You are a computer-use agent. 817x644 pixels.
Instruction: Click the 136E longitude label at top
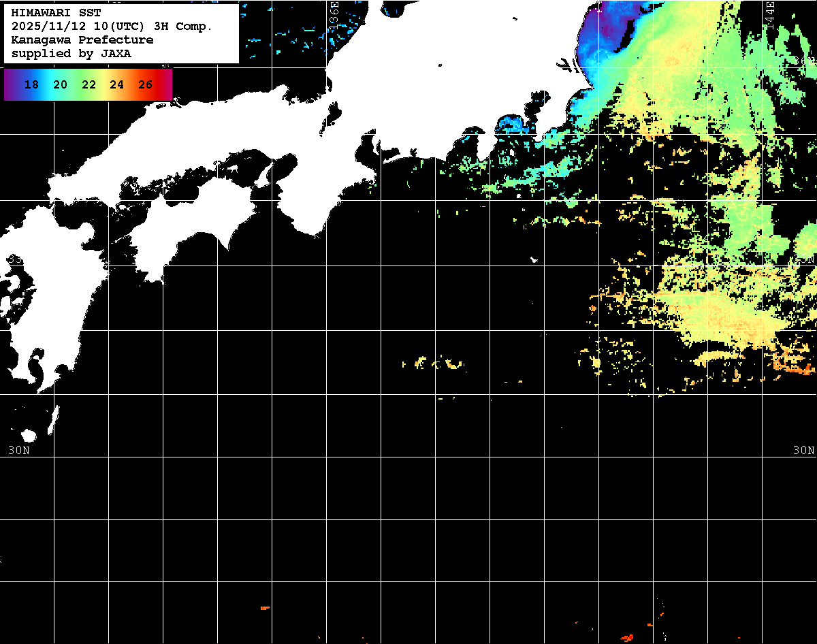tap(334, 12)
